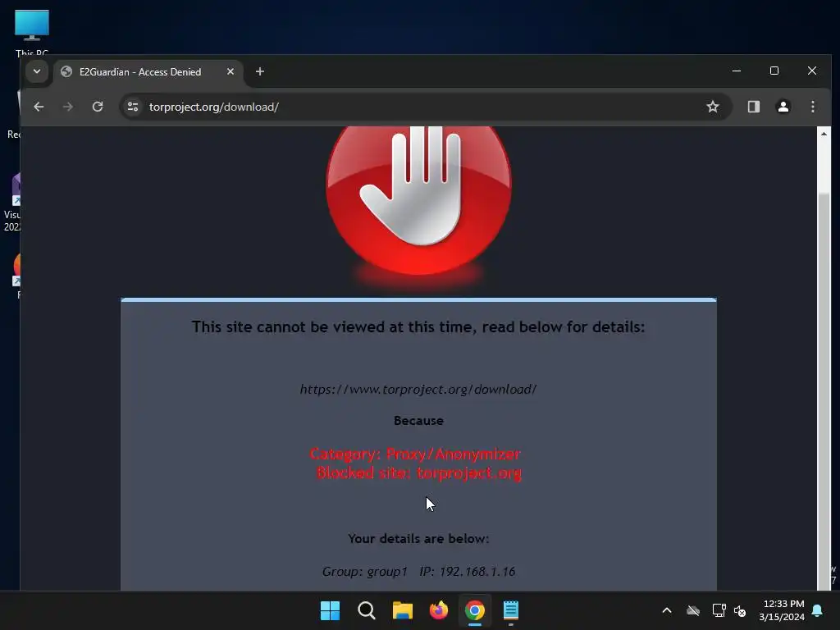Viewport: 840px width, 630px height.
Task: Select the E2Guardian - Access Denied tab
Action: [148, 72]
